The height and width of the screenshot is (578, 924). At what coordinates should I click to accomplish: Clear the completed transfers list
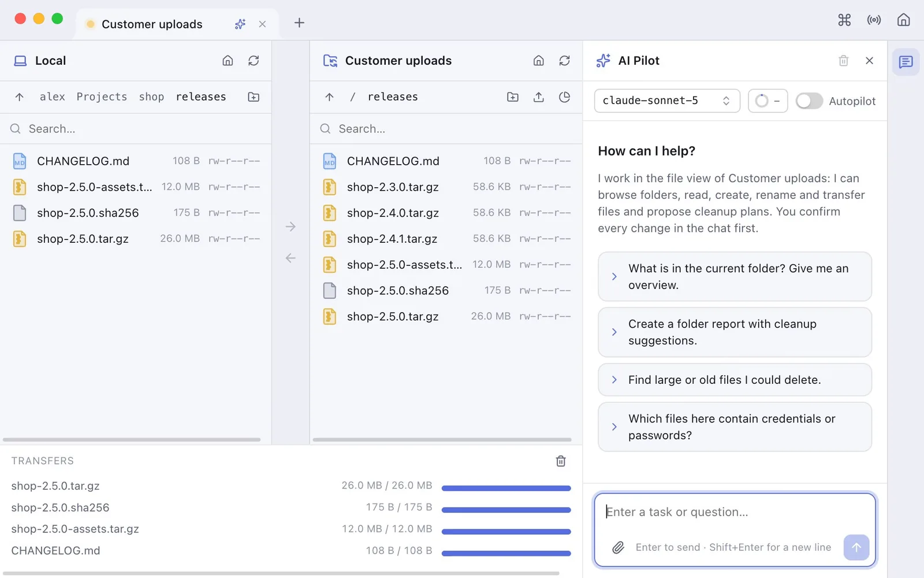coord(561,461)
